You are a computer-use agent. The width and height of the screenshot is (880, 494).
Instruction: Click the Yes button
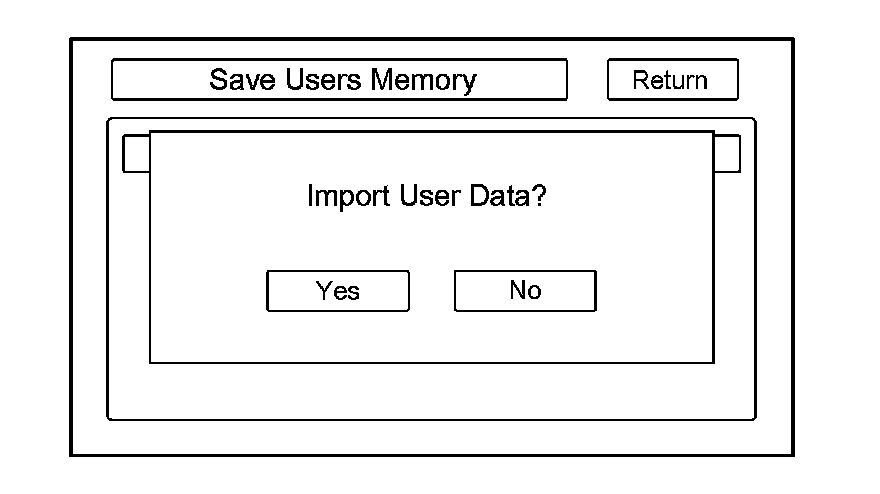337,291
